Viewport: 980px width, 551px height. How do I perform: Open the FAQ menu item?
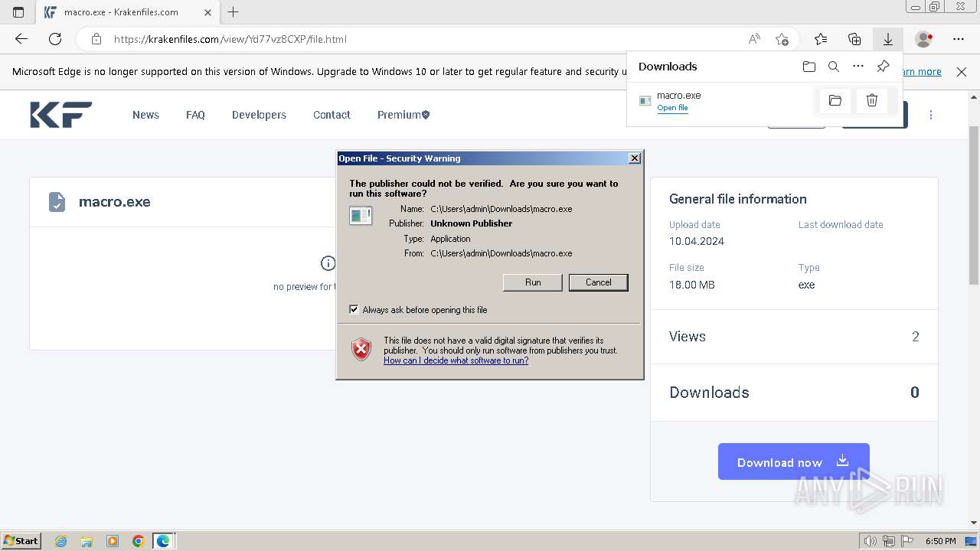[x=195, y=115]
